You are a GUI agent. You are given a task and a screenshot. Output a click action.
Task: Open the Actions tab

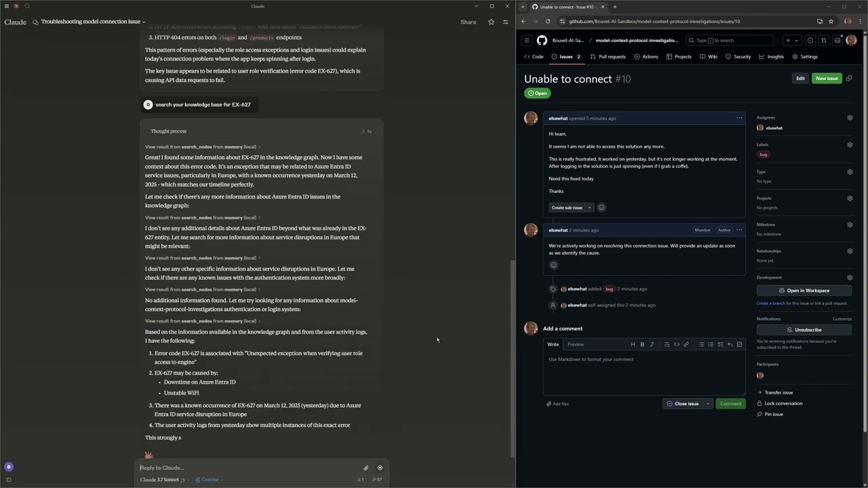pos(646,57)
